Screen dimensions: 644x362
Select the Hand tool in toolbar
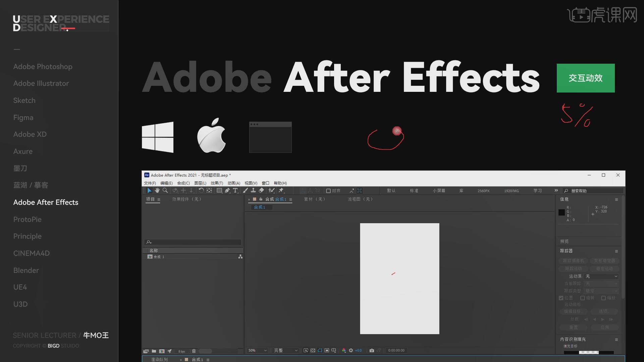[x=157, y=190]
